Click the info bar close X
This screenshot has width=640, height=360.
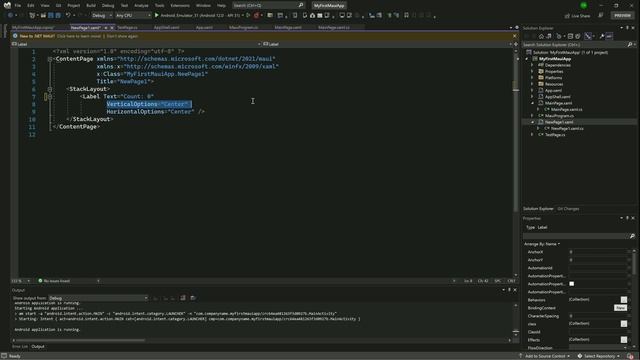point(514,36)
